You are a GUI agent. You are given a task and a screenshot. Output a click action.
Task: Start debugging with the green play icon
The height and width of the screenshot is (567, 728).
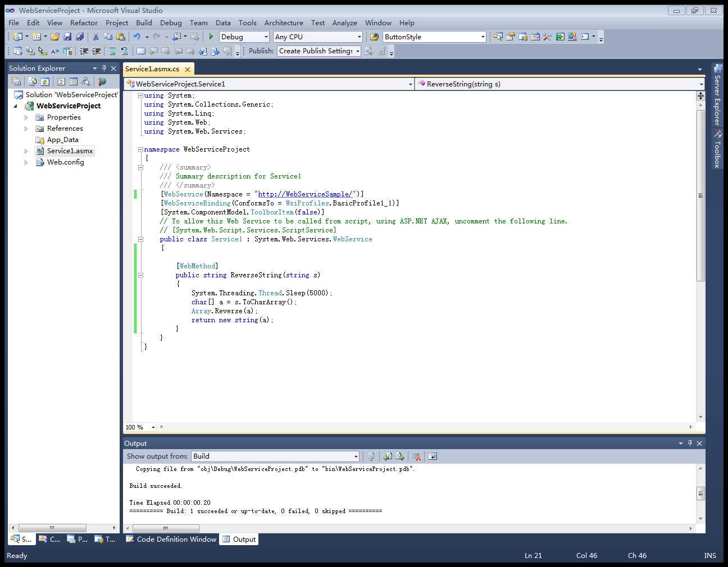click(x=211, y=36)
